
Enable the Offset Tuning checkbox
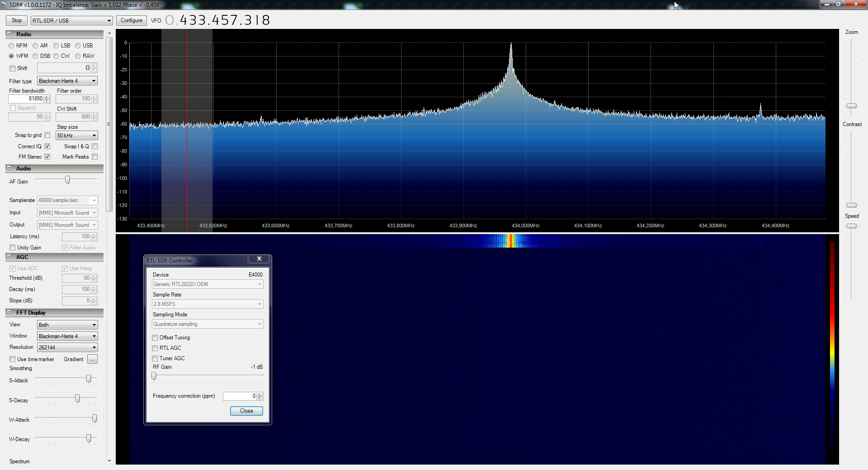pyautogui.click(x=155, y=338)
